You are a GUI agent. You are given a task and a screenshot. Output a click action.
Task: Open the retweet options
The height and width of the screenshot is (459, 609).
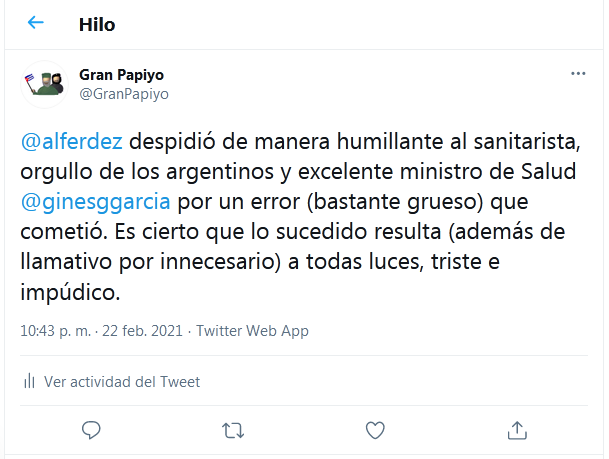233,430
